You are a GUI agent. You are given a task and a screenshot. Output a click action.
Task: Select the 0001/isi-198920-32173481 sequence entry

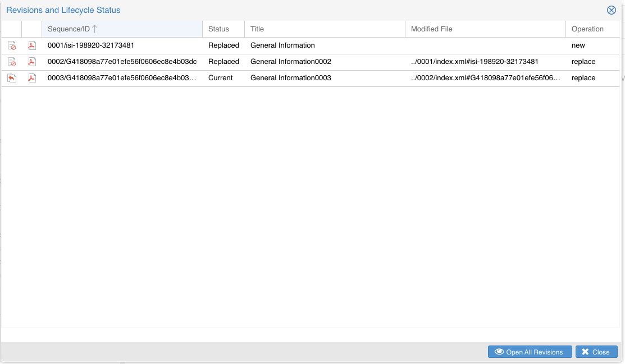pyautogui.click(x=90, y=45)
